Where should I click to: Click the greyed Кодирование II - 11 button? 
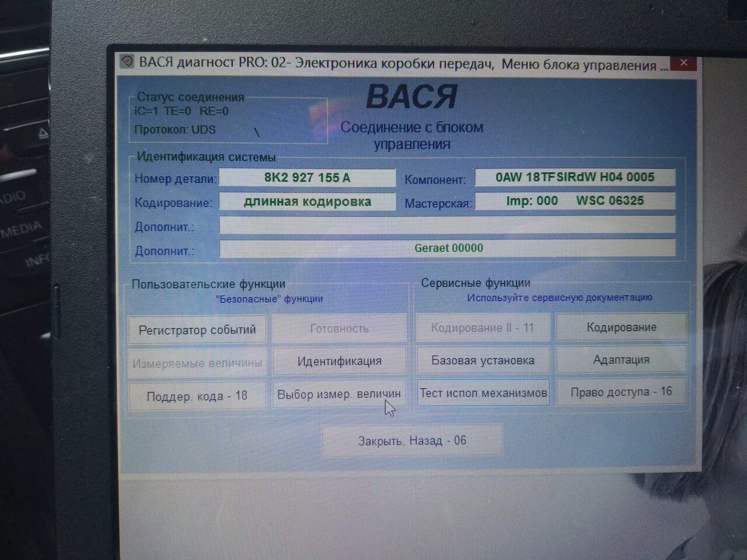pyautogui.click(x=483, y=328)
